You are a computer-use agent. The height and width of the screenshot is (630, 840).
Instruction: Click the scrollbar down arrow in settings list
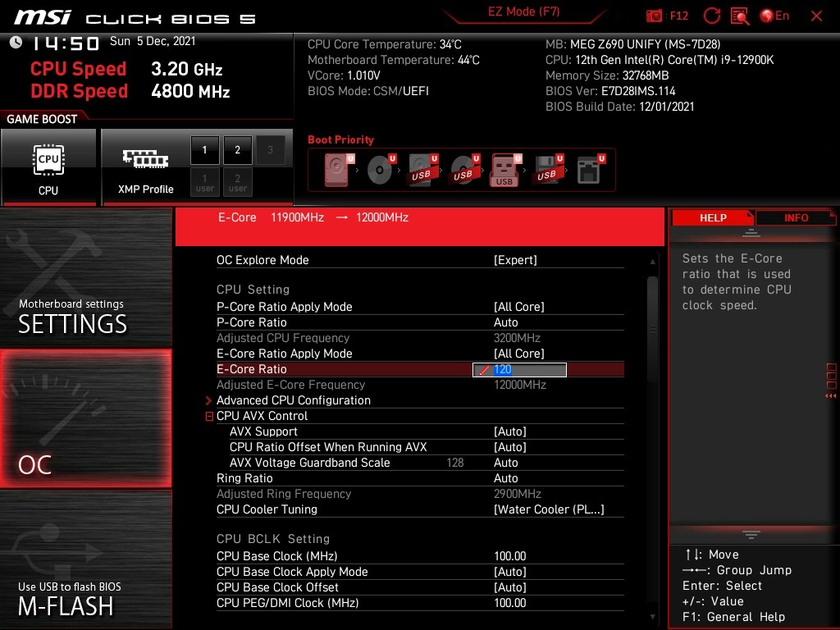click(652, 617)
